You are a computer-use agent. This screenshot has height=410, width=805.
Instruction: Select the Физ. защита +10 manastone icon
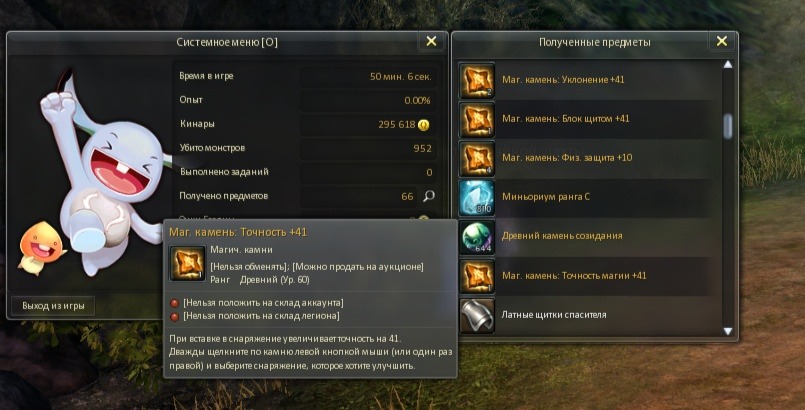tap(476, 158)
